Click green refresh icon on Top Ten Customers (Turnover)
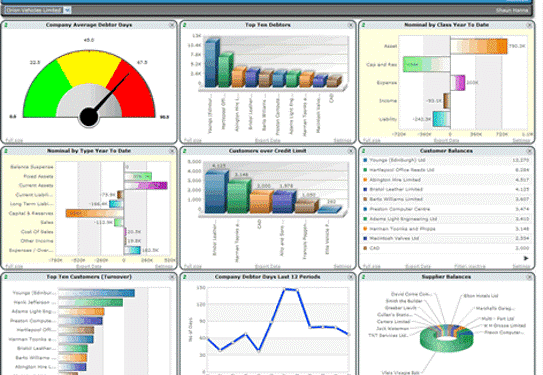 (x=6, y=277)
